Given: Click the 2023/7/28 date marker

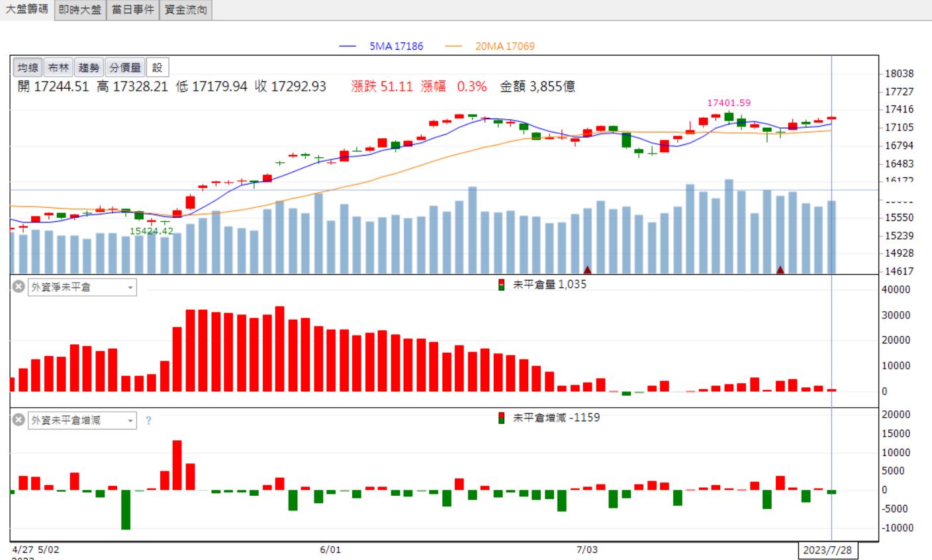Looking at the screenshot, I should 827,550.
